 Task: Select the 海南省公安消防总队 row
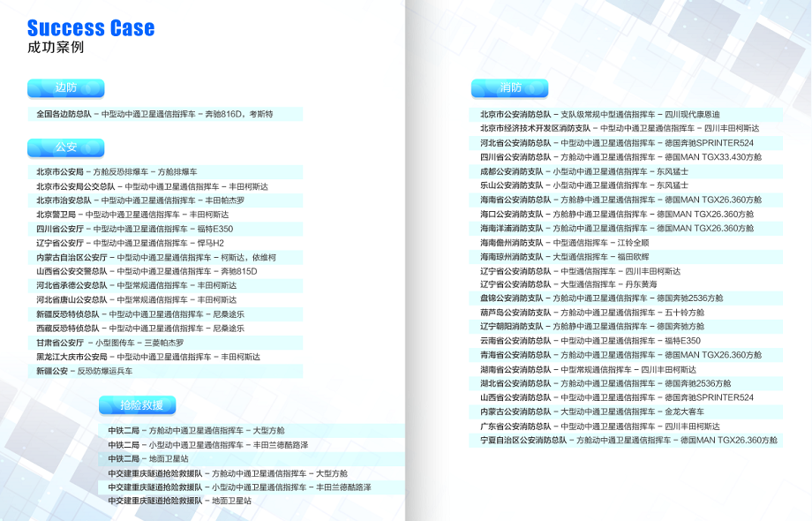point(626,200)
